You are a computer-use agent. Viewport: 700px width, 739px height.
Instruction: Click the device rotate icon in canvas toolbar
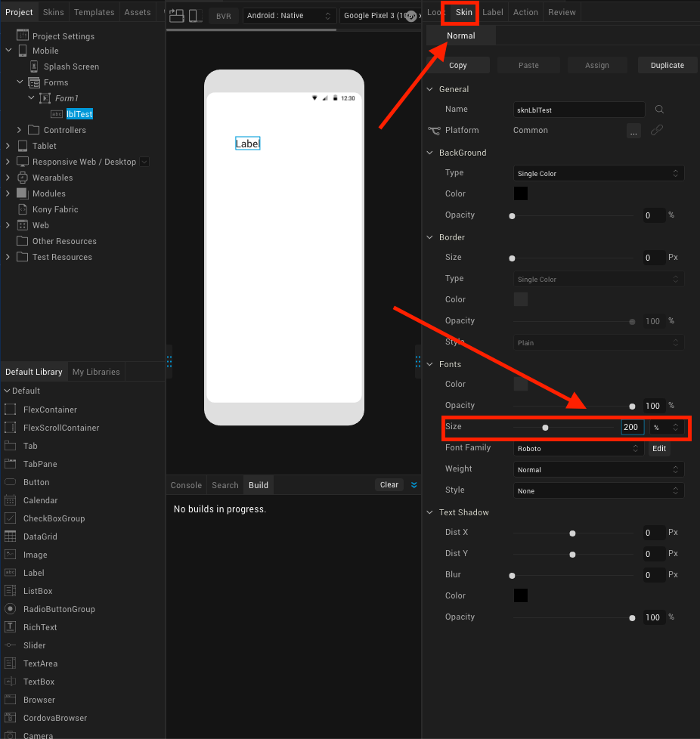(177, 16)
